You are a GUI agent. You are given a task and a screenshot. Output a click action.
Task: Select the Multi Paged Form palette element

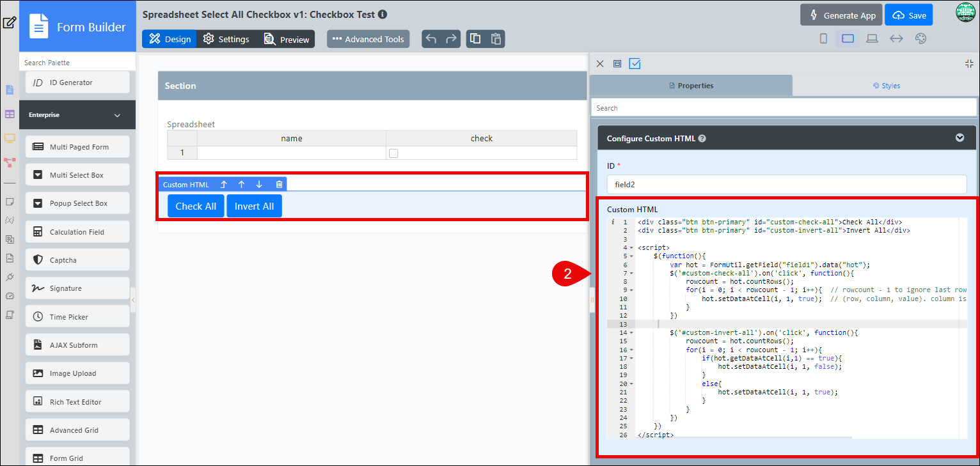pos(77,146)
